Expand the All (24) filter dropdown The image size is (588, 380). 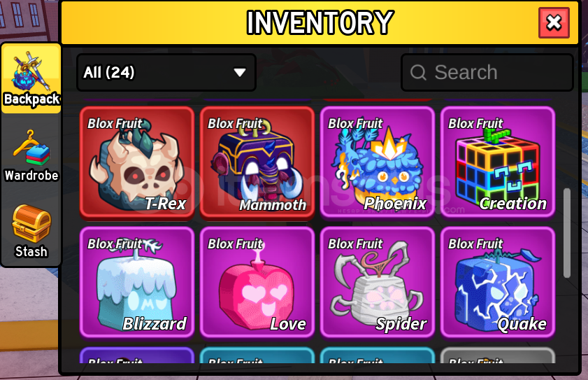point(166,72)
